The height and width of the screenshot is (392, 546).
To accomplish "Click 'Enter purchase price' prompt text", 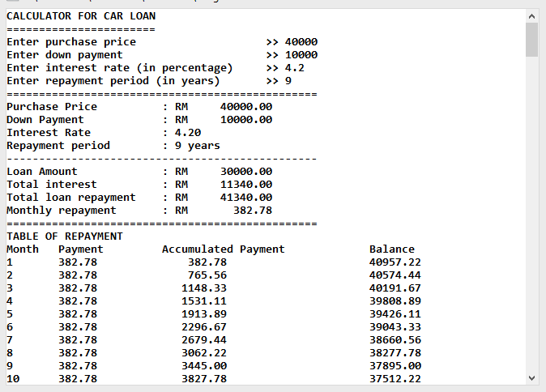I will [x=71, y=42].
